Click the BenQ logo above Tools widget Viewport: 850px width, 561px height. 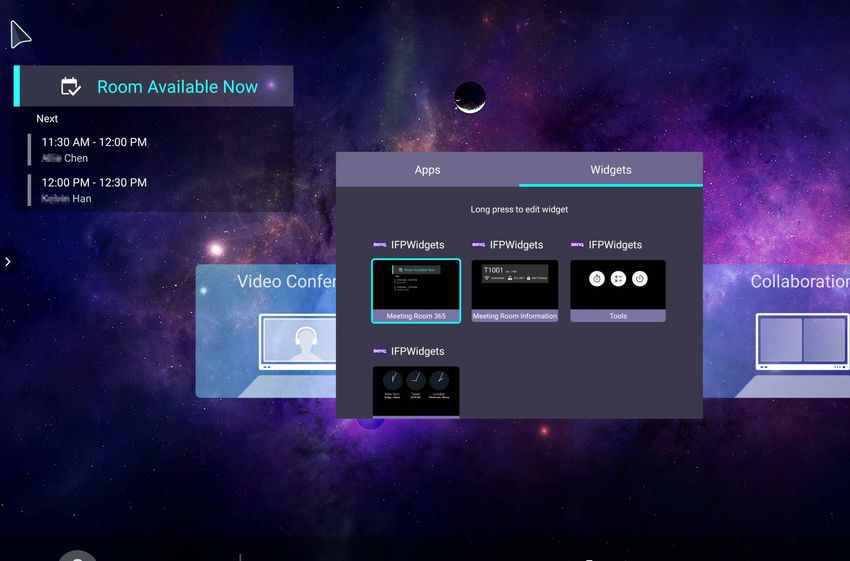pos(578,245)
